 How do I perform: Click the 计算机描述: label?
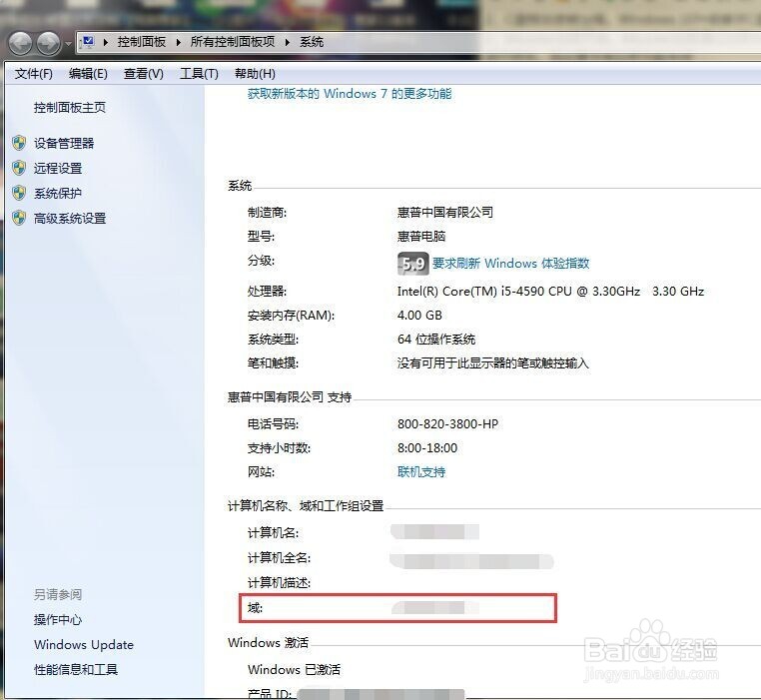[x=279, y=582]
